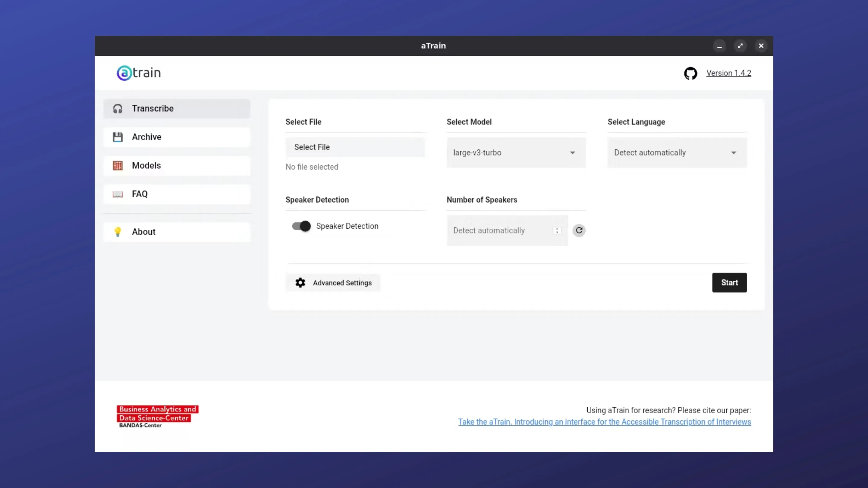868x488 pixels.
Task: Click the lightbulb About icon
Action: tap(118, 232)
